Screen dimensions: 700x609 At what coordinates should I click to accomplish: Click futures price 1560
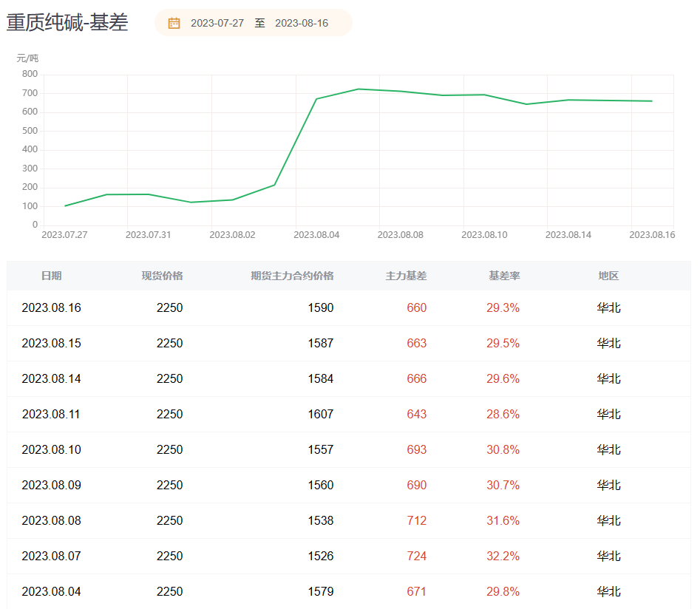tap(321, 486)
